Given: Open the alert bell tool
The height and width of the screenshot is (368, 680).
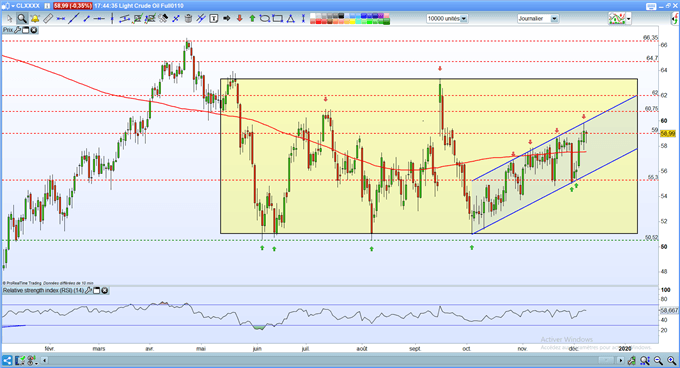Looking at the screenshot, I should (x=35, y=19).
